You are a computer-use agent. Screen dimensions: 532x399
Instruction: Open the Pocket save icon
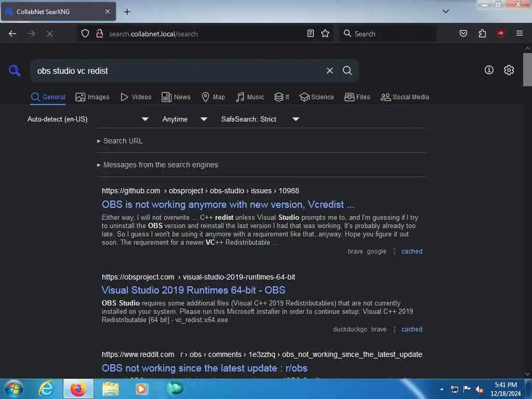click(x=463, y=33)
